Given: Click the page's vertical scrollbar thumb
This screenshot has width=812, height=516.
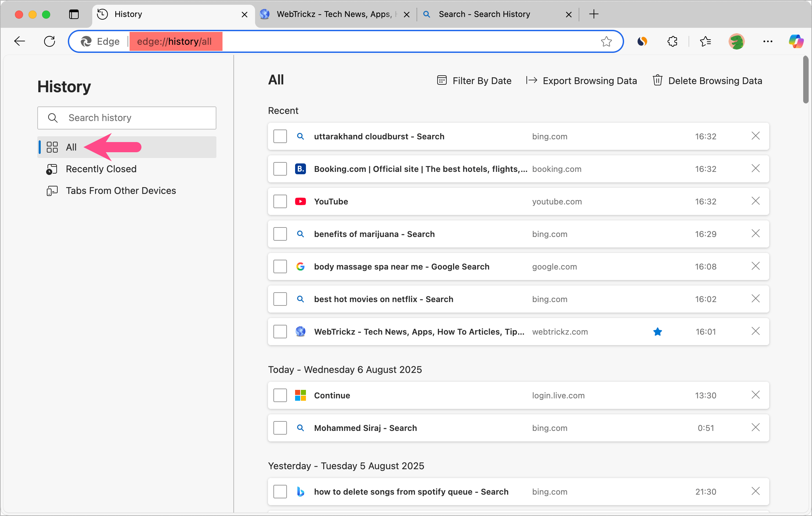Looking at the screenshot, I should (x=806, y=80).
